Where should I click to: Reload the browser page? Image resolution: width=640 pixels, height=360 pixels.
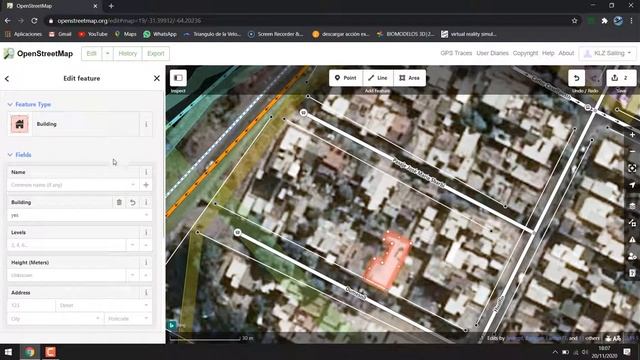coord(34,20)
